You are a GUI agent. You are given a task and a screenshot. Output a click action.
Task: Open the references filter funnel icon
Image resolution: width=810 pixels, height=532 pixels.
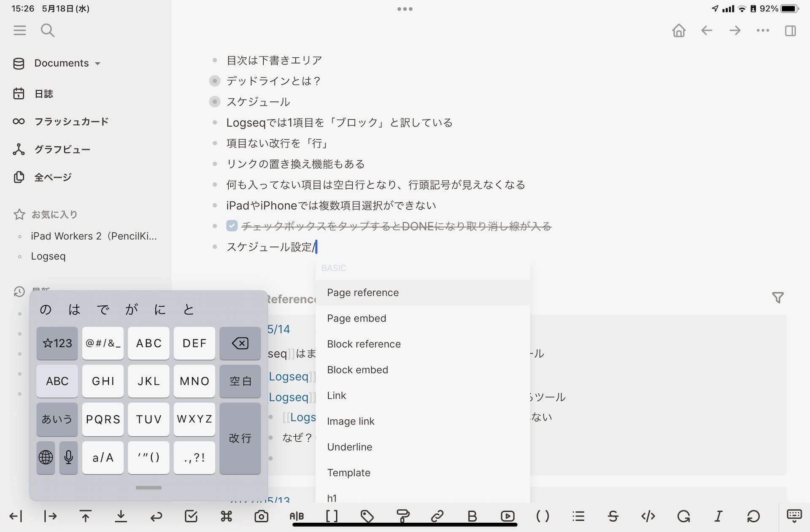pyautogui.click(x=778, y=298)
